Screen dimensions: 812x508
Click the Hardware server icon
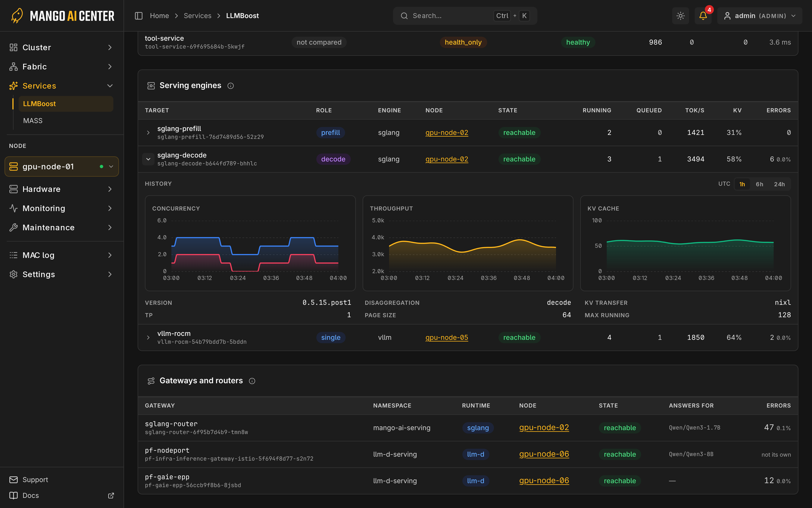tap(13, 189)
